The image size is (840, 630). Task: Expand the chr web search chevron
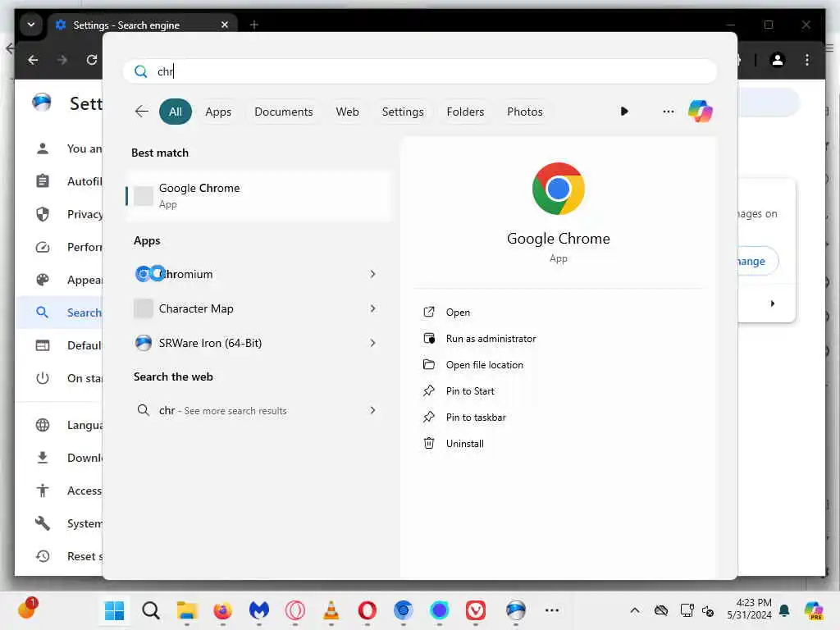(x=373, y=410)
